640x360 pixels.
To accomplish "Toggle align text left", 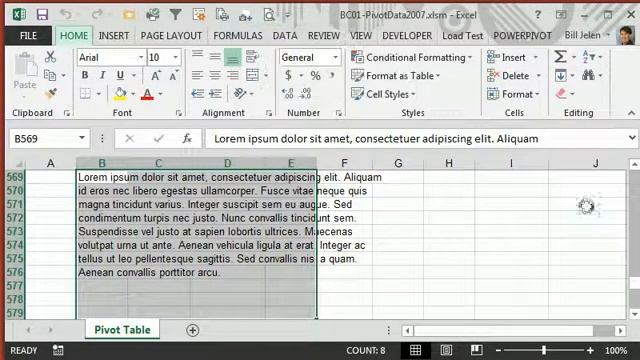I will click(x=198, y=76).
